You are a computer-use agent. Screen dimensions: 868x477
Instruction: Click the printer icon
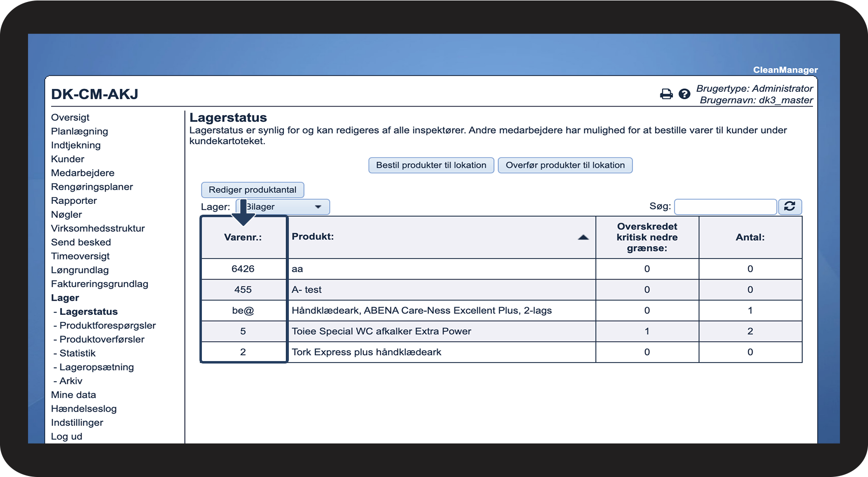point(666,94)
